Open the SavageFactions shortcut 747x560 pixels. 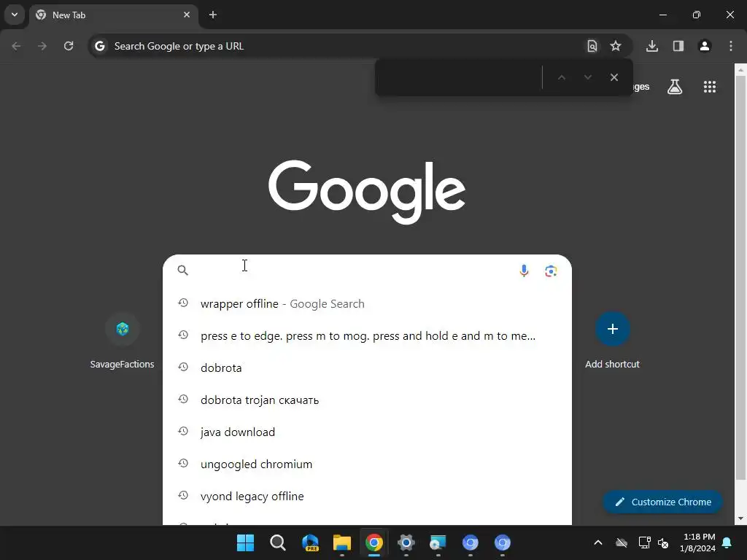tap(123, 341)
